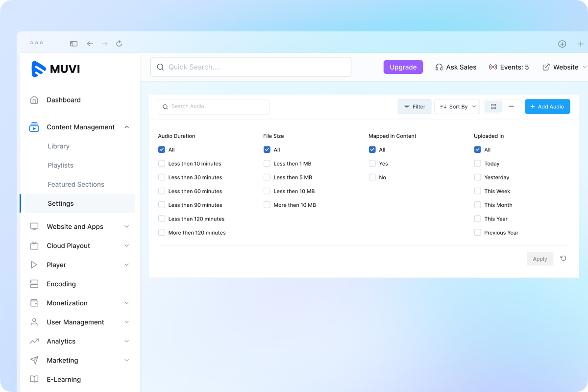Collapse the Content Management section
The image size is (588, 392).
(x=126, y=126)
